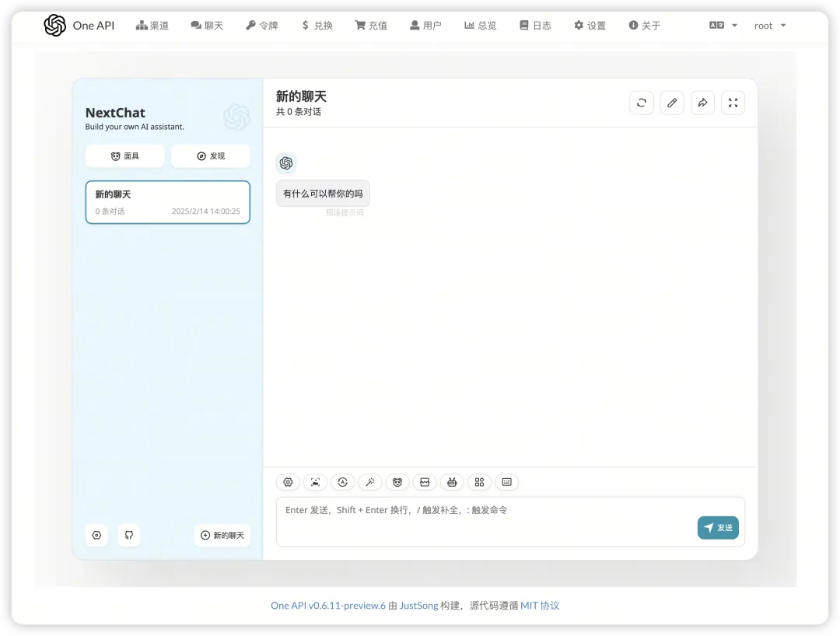840x636 pixels.
Task: Open the 发现 discover button
Action: click(x=211, y=156)
